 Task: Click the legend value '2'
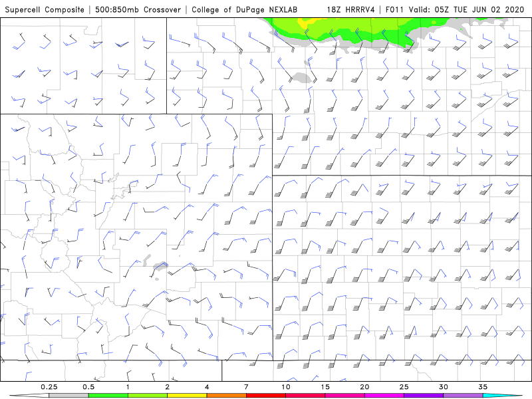coord(168,387)
